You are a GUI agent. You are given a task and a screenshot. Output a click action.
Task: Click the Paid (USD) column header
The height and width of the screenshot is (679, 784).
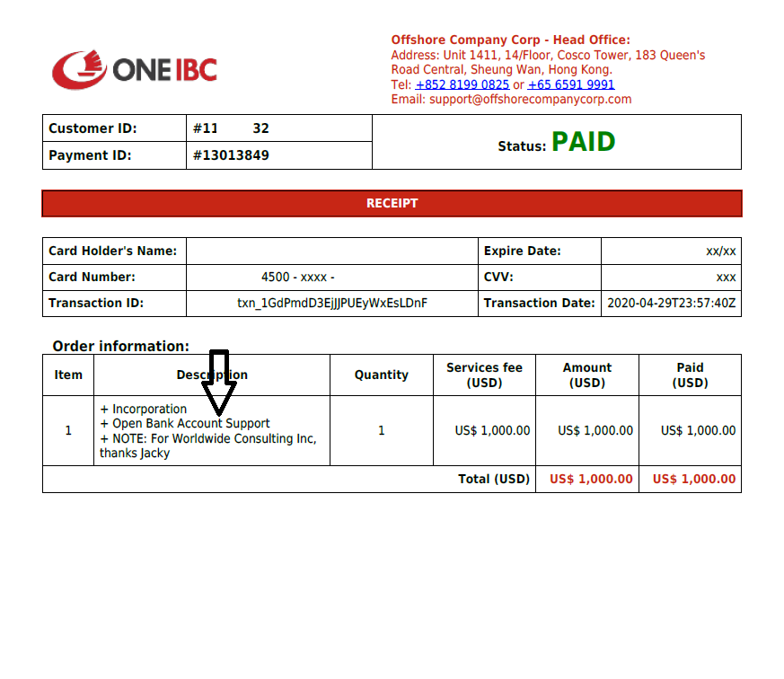tap(690, 375)
